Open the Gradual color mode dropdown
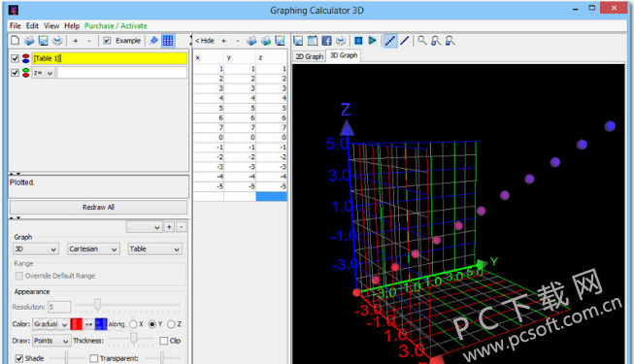Screen dimensions: 634x364 [50, 324]
